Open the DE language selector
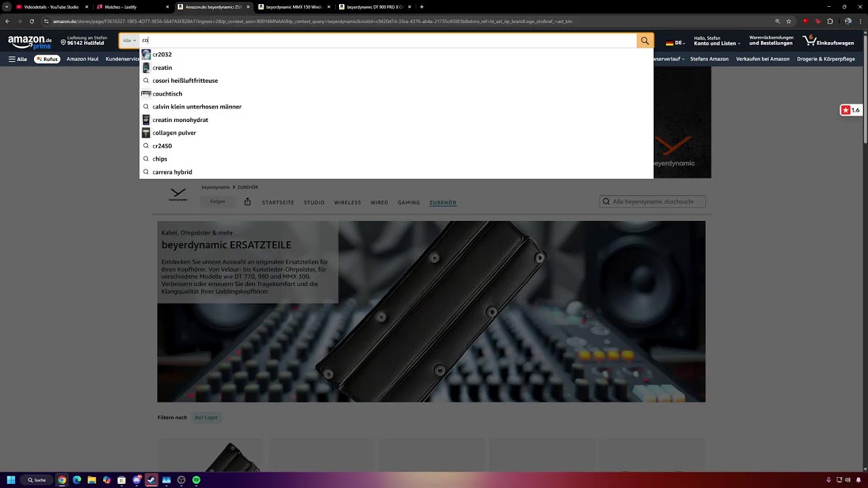 (x=675, y=43)
